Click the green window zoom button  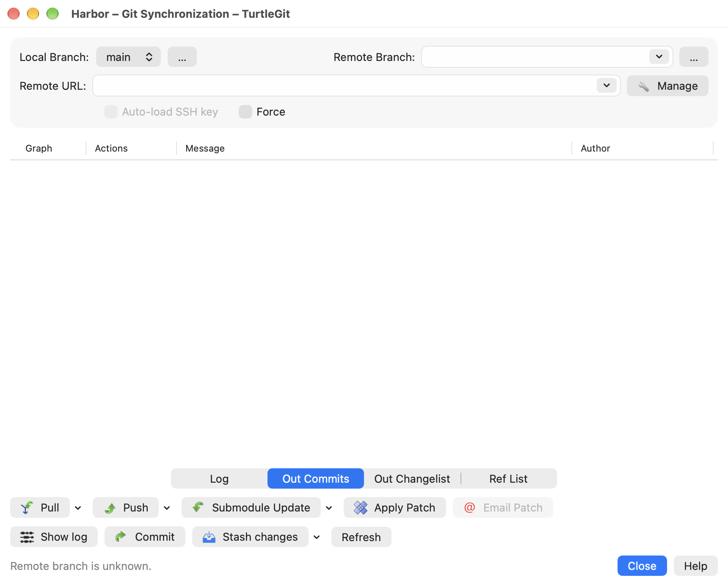52,14
